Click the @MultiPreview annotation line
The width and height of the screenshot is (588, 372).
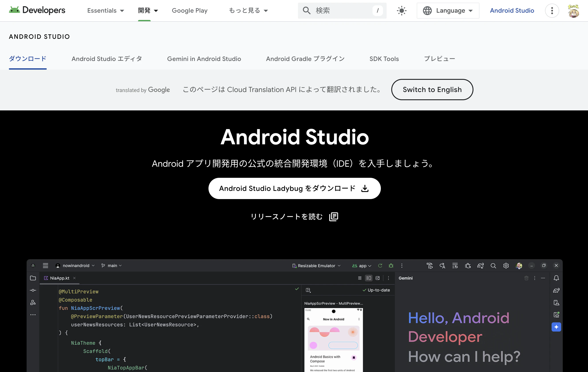(78, 292)
